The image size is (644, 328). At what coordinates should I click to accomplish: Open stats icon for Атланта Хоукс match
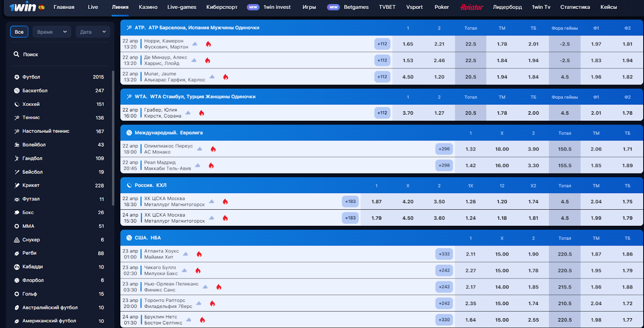click(186, 254)
